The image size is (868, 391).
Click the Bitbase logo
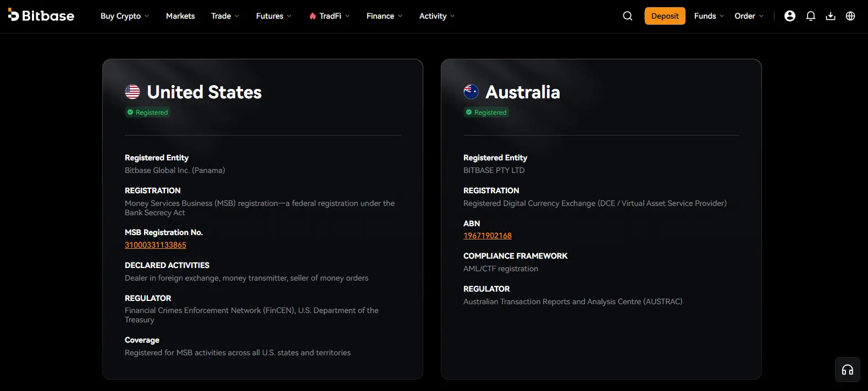[x=41, y=16]
